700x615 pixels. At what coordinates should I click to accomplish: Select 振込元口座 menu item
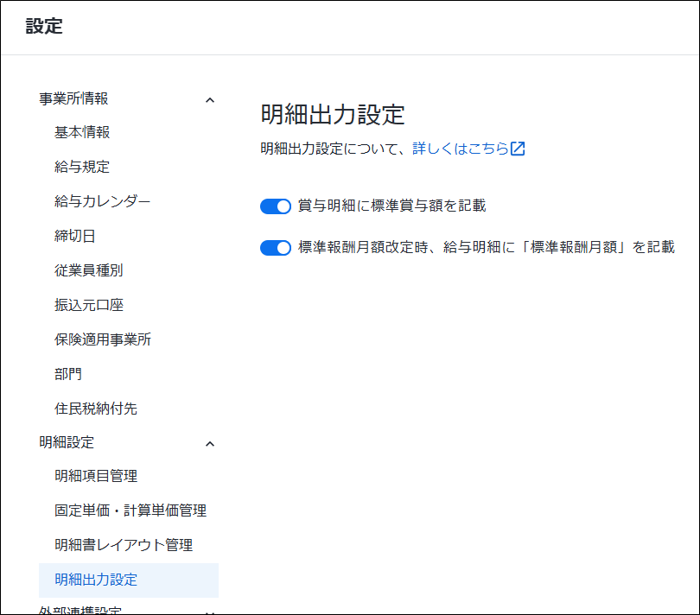[89, 305]
